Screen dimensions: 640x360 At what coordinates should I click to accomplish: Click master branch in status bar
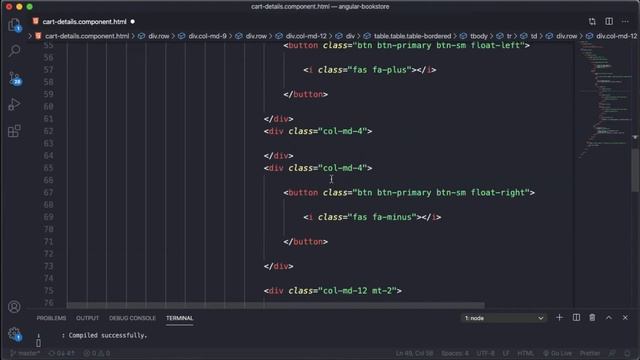pos(25,353)
